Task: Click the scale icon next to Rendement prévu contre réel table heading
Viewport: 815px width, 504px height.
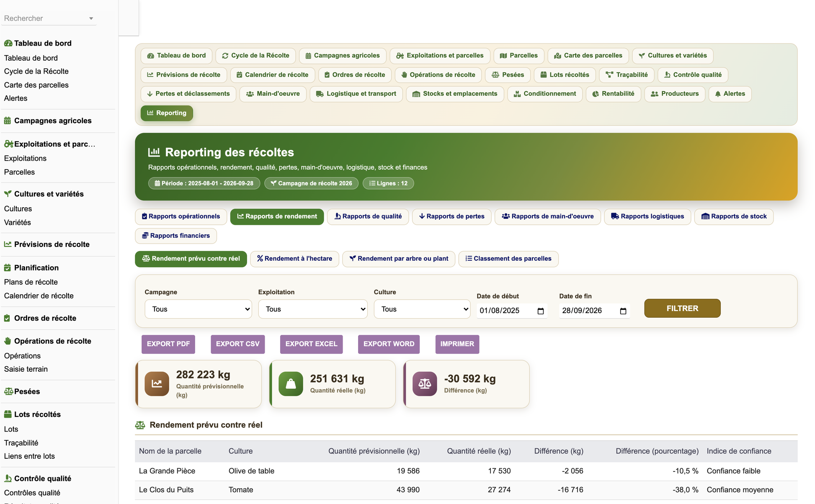Action: pyautogui.click(x=140, y=425)
